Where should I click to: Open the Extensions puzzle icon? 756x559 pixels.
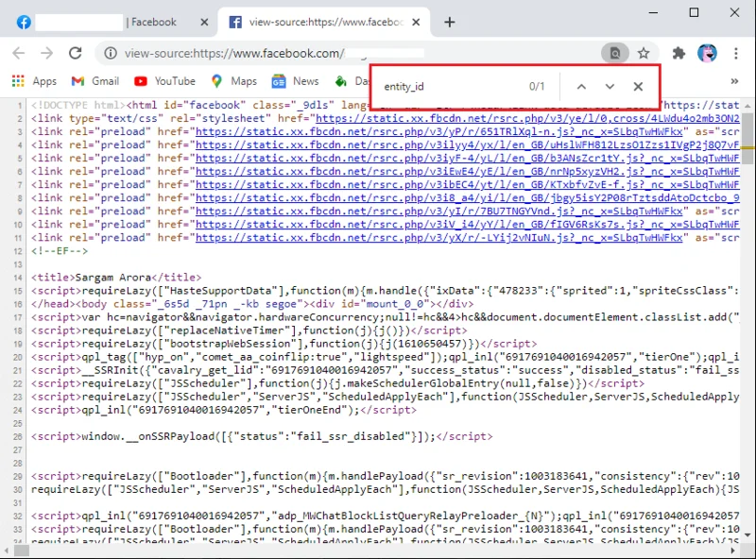679,54
